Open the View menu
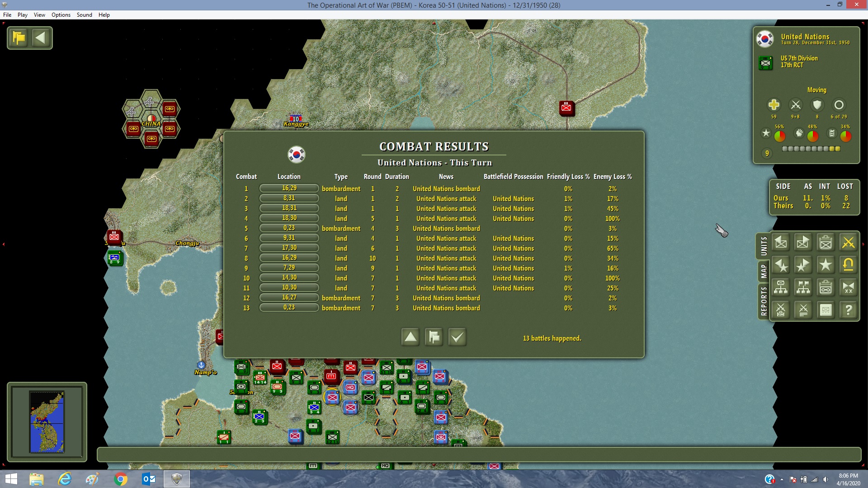The height and width of the screenshot is (488, 868). pos(39,15)
